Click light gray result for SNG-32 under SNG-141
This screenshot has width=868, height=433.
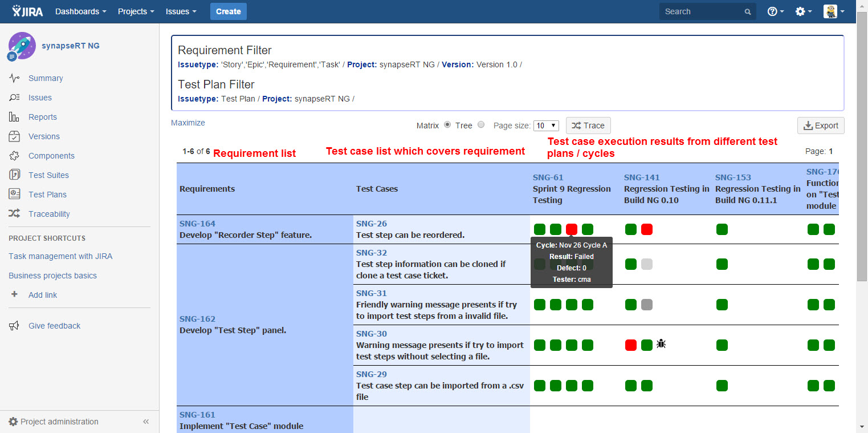click(x=647, y=264)
